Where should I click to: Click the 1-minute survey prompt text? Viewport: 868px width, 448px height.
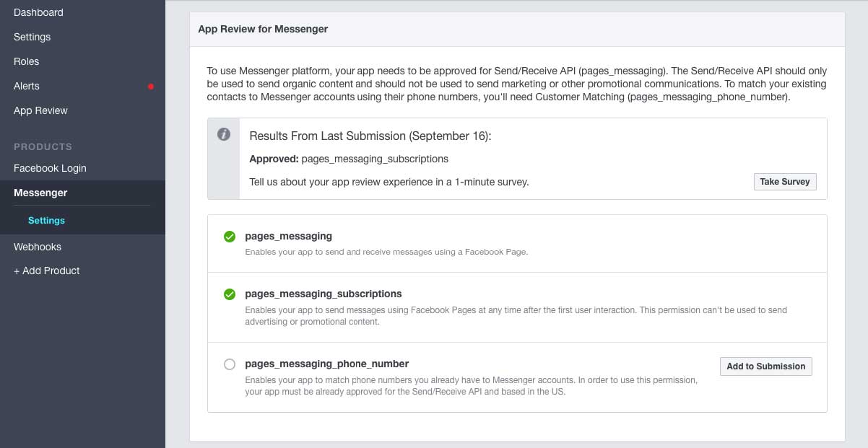(389, 182)
